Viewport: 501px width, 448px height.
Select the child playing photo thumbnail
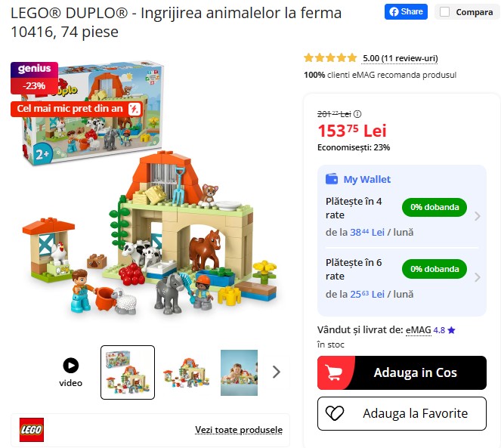239,372
